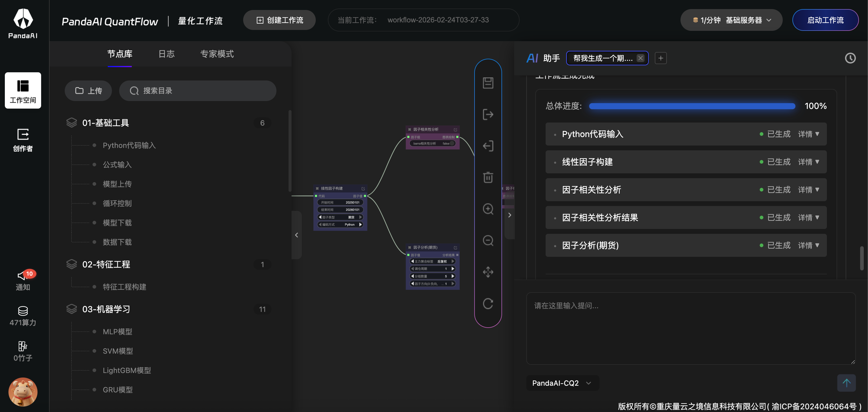This screenshot has width=868, height=412.
Task: Open the 创作者 creator sidebar icon
Action: point(23,140)
